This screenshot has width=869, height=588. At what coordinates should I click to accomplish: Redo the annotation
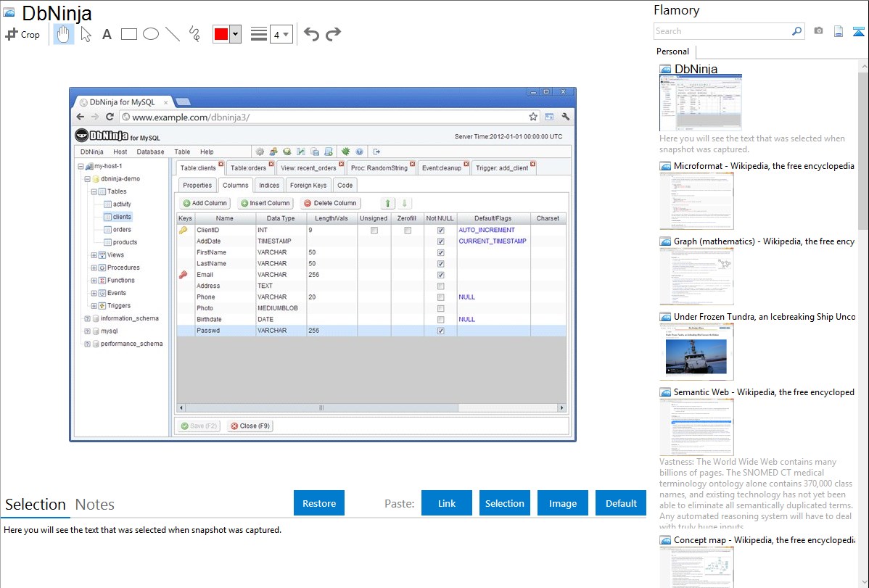coord(333,34)
